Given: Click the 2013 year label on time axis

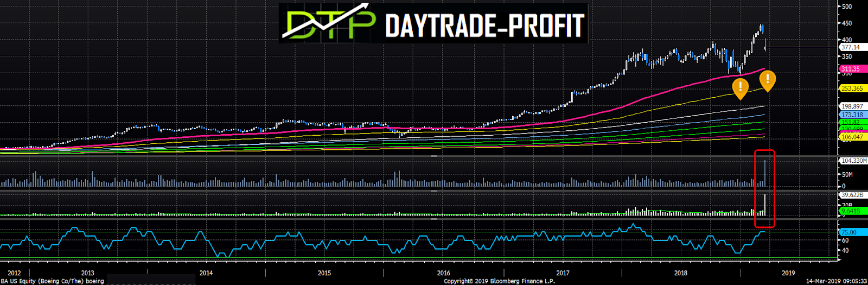Looking at the screenshot, I should click(87, 273).
